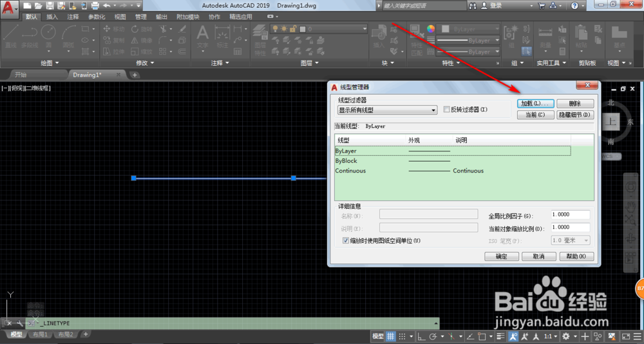This screenshot has width=644, height=344.
Task: Click the 全局比例因子 input field
Action: click(571, 215)
